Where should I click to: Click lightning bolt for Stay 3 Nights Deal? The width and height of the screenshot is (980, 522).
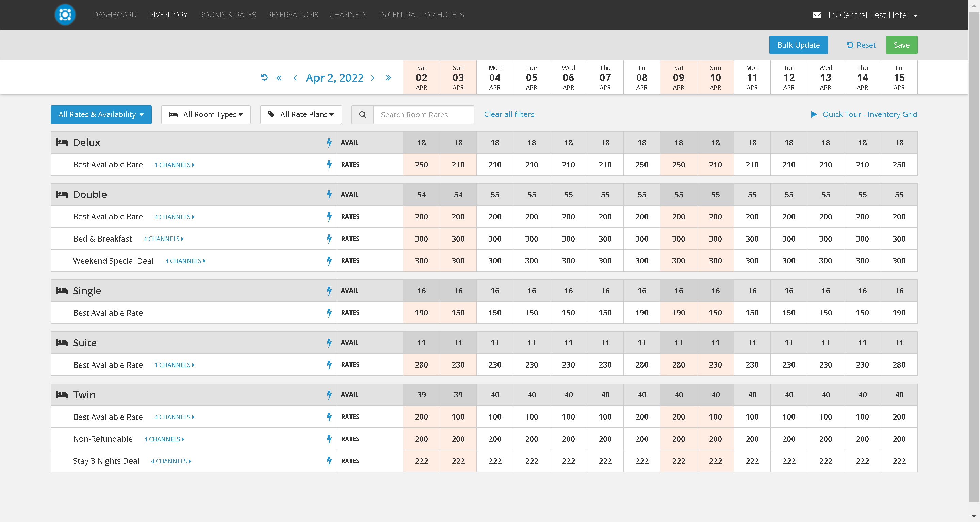(x=329, y=461)
